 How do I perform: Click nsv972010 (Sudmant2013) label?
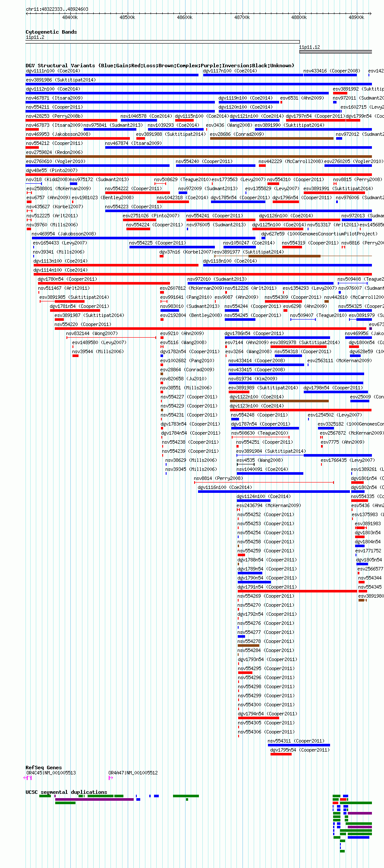pos(217,279)
